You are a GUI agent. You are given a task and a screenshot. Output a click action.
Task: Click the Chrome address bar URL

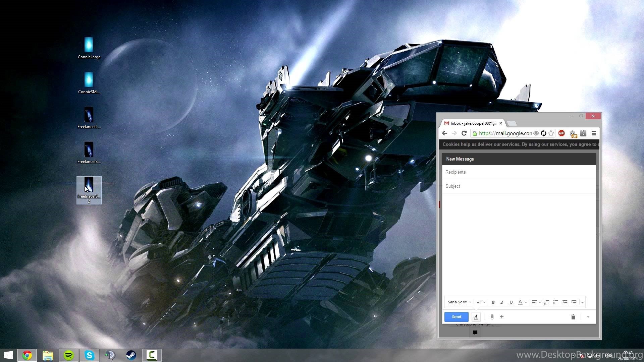point(505,133)
